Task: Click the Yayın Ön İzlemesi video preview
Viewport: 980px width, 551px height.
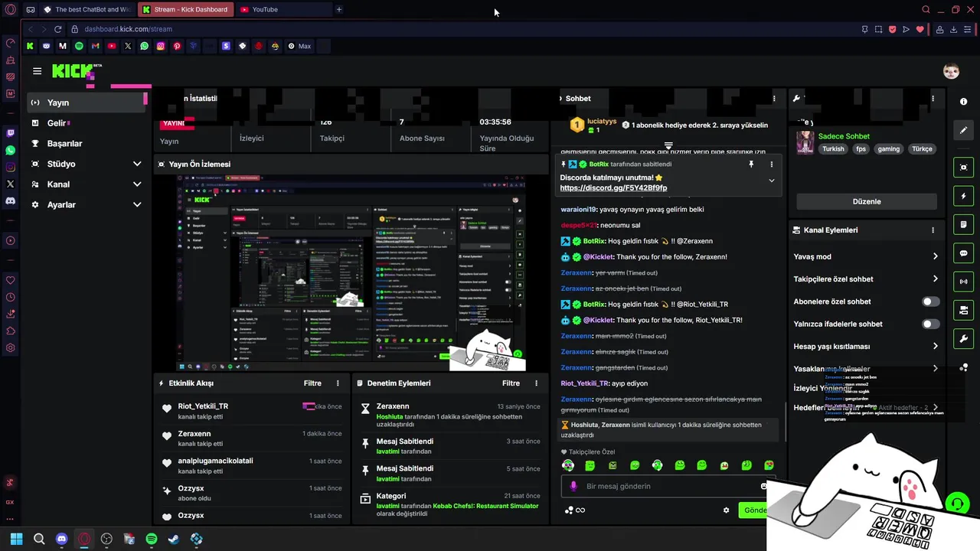Action: [352, 272]
